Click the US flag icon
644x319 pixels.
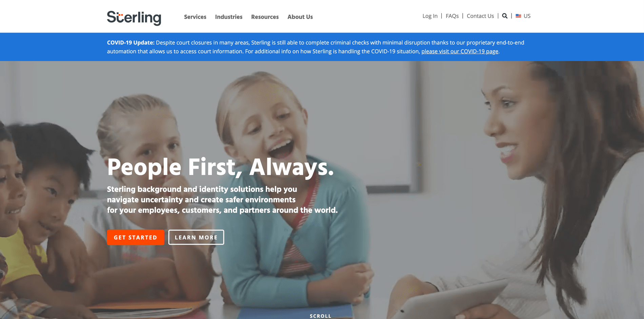(518, 16)
